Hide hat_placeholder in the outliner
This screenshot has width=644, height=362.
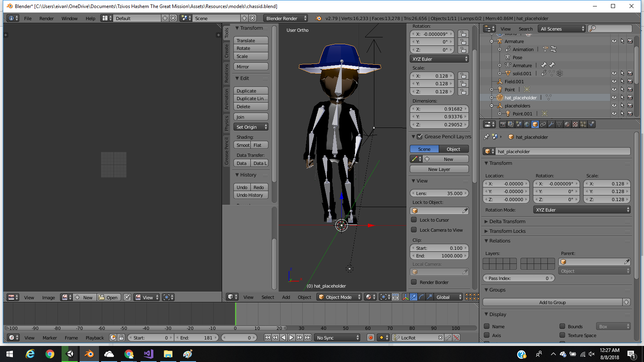[614, 97]
